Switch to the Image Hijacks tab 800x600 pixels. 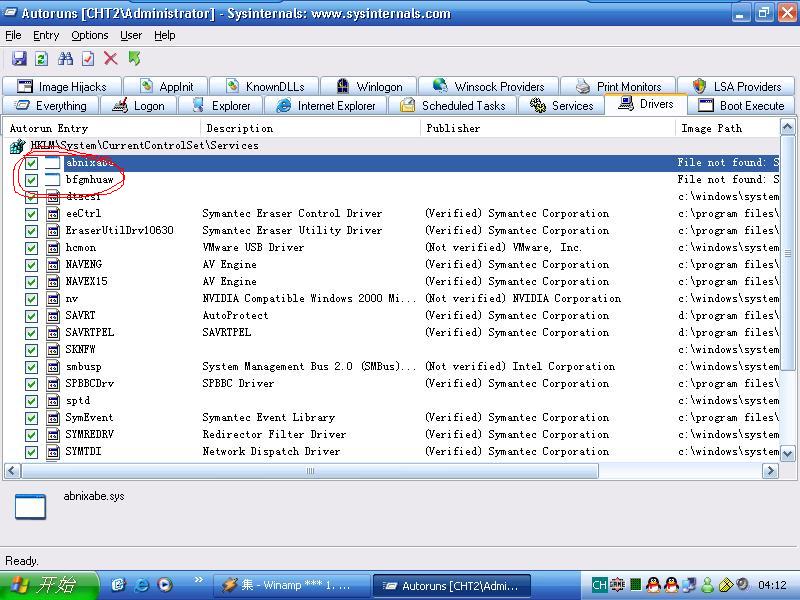(62, 86)
